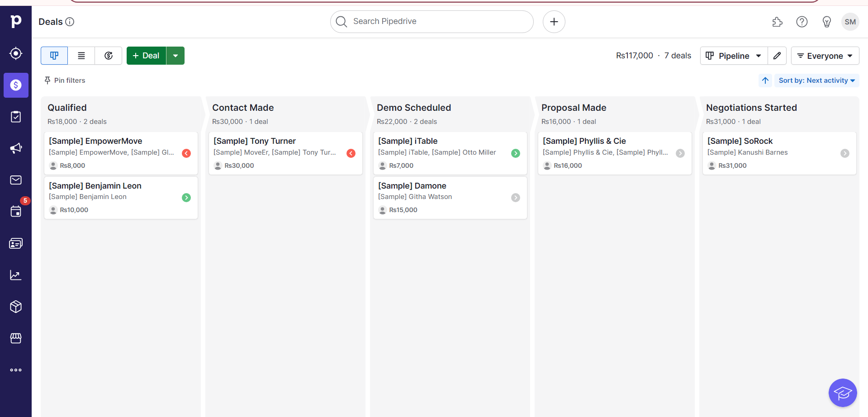Open Damone grey activity indicator
Viewport: 868px width, 417px height.
(516, 198)
